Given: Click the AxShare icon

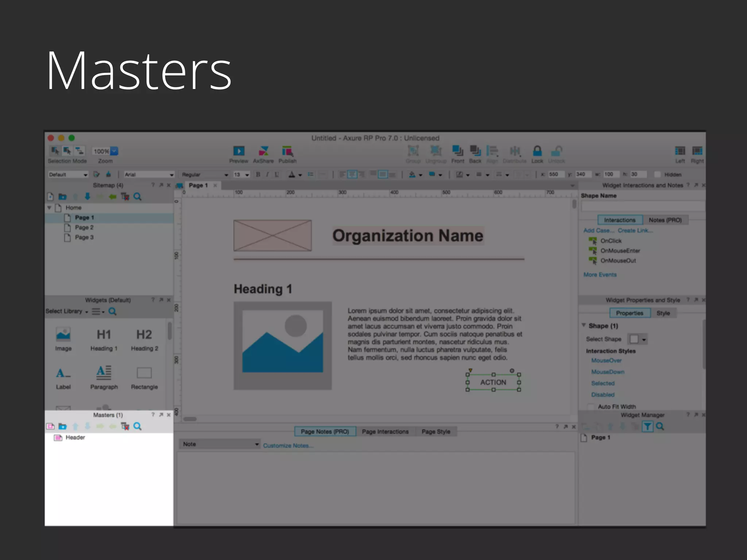Looking at the screenshot, I should point(263,151).
